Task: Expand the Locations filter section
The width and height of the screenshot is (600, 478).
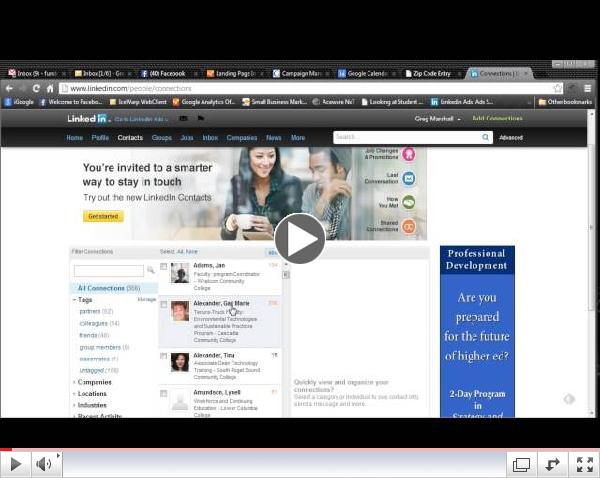Action: [90, 394]
